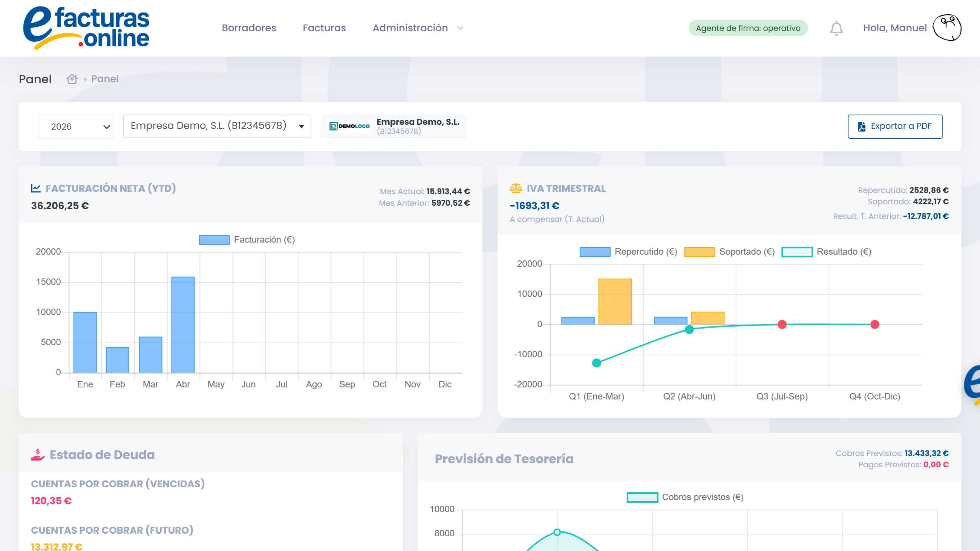
Task: Click the Q3 Resultado red point
Action: point(782,324)
